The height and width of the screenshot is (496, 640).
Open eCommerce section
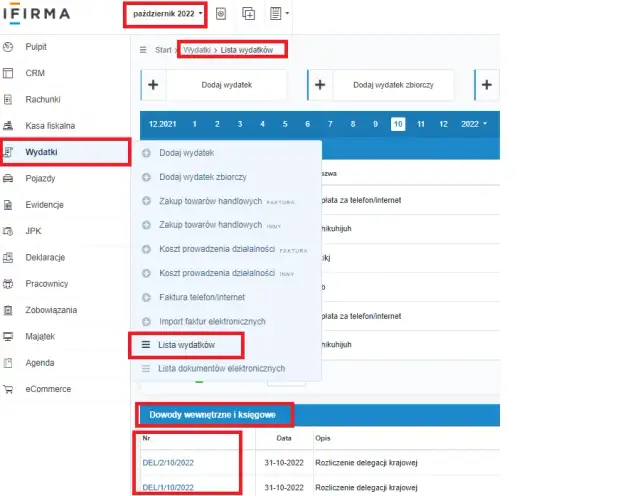click(x=48, y=389)
